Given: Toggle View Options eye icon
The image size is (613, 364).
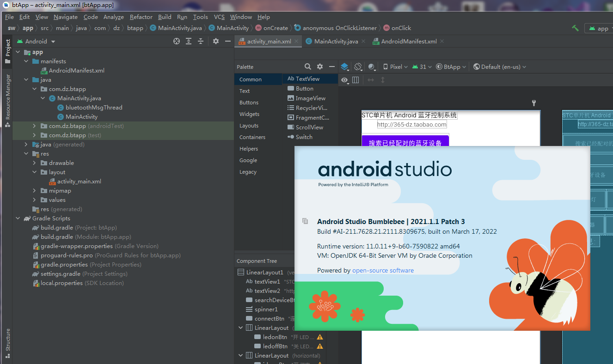Looking at the screenshot, I should click(x=344, y=80).
